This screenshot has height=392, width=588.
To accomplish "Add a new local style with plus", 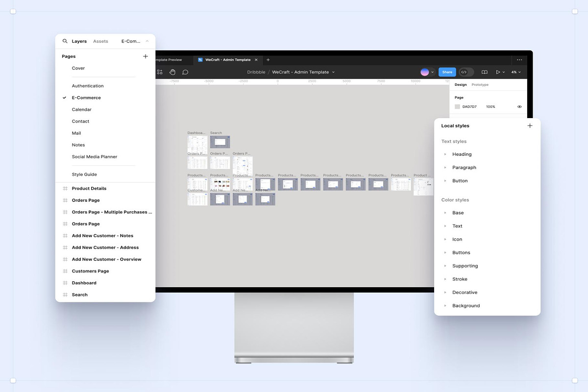I will tap(530, 126).
